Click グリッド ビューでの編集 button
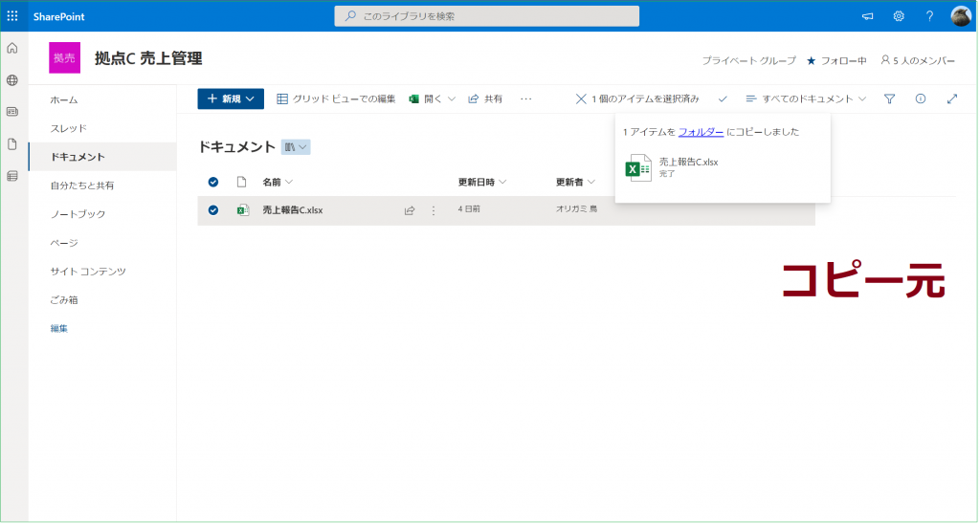This screenshot has height=524, width=980. pos(336,98)
